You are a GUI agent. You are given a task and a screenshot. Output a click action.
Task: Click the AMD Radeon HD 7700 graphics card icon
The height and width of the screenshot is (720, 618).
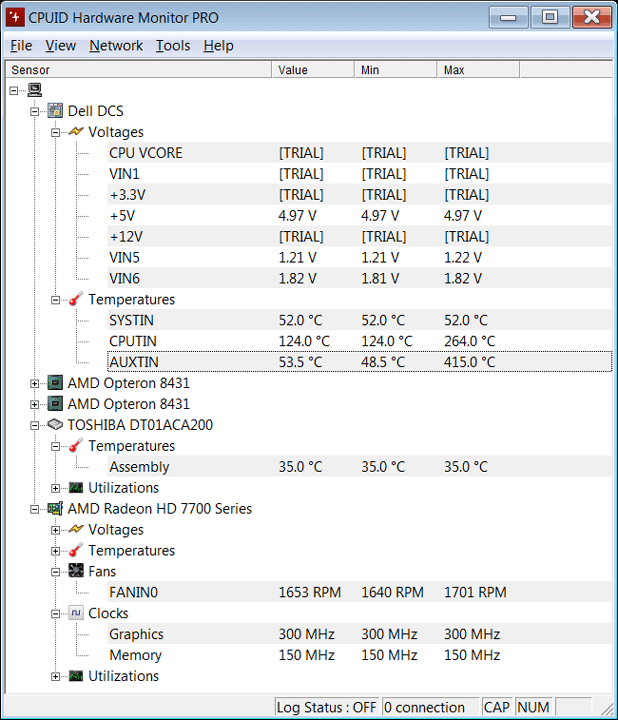click(55, 509)
